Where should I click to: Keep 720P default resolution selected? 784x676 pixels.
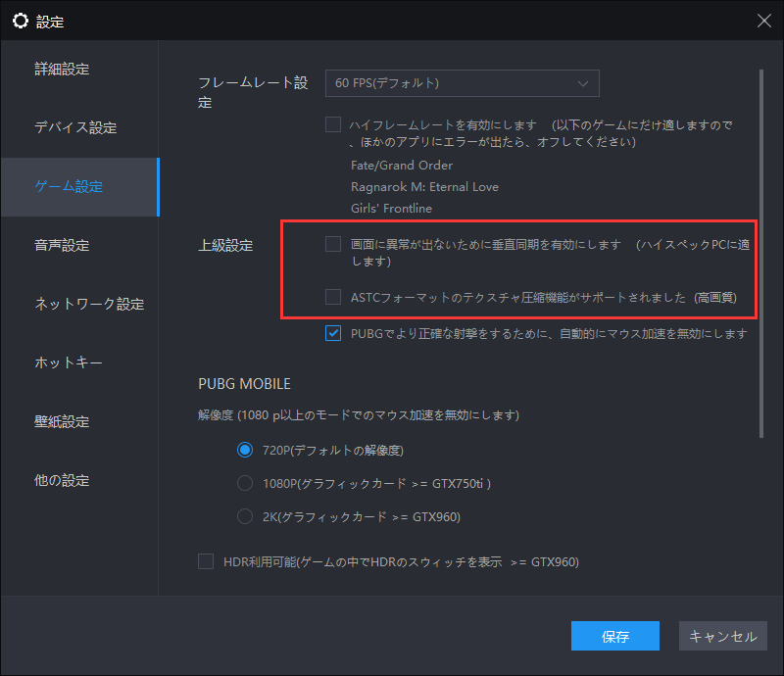244,450
